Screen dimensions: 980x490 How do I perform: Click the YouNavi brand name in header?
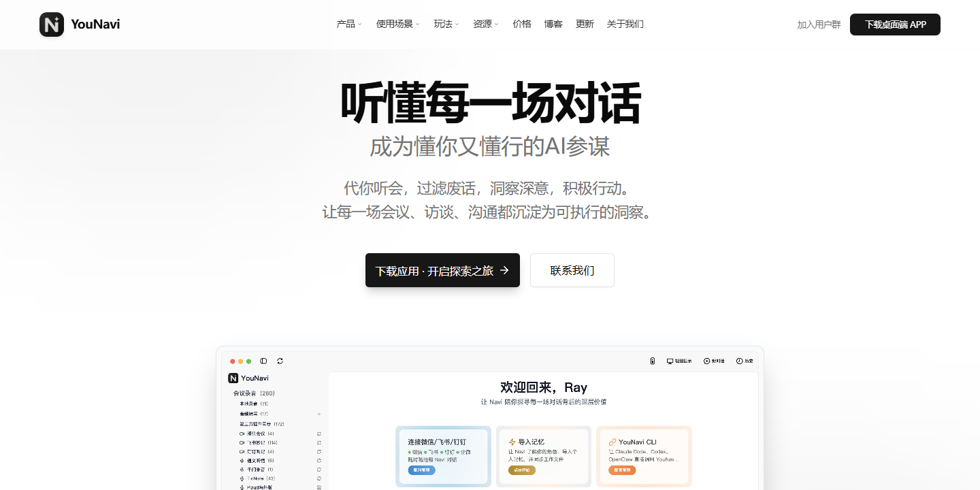click(x=95, y=24)
